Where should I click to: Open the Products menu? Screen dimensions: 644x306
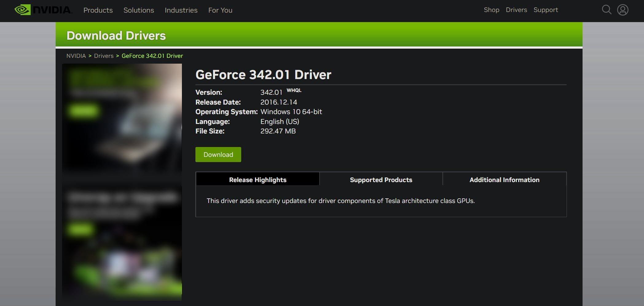98,10
